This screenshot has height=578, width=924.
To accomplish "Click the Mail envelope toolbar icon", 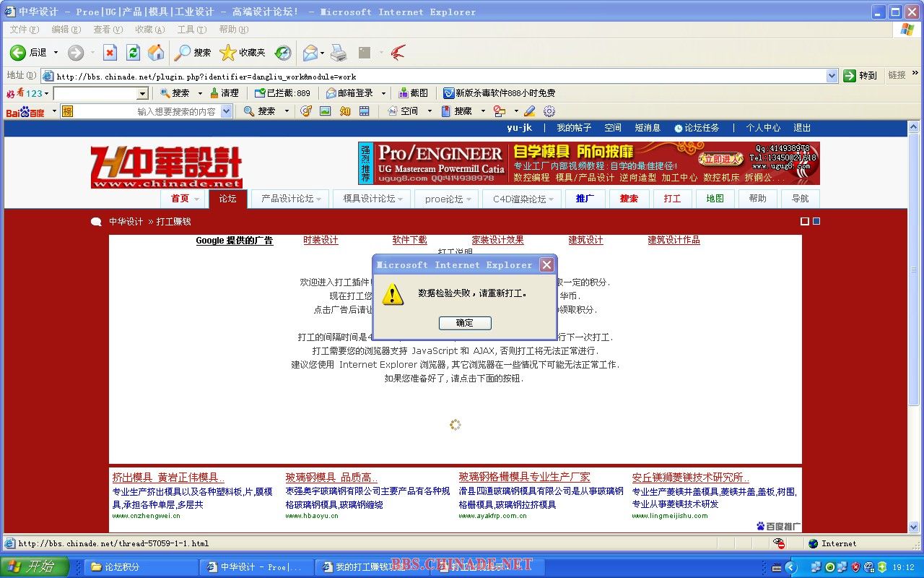I will pyautogui.click(x=310, y=52).
